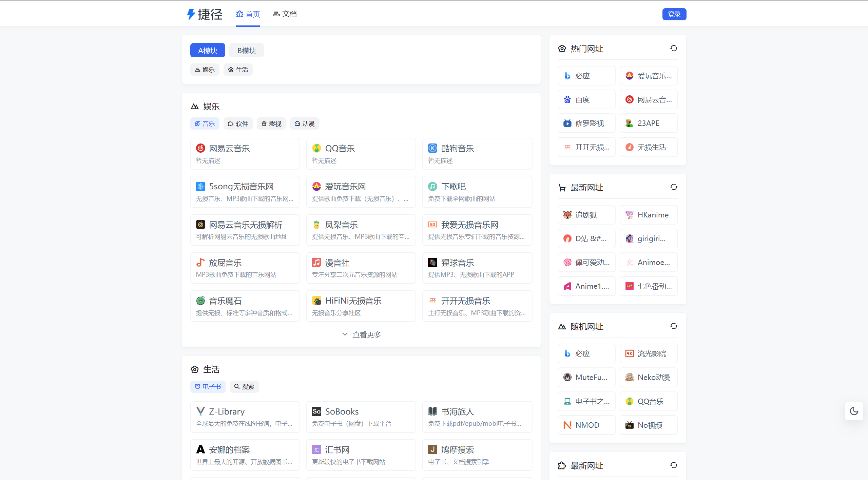Screen dimensions: 868x480
Task: Refresh the 随机网址 list
Action: tap(674, 326)
